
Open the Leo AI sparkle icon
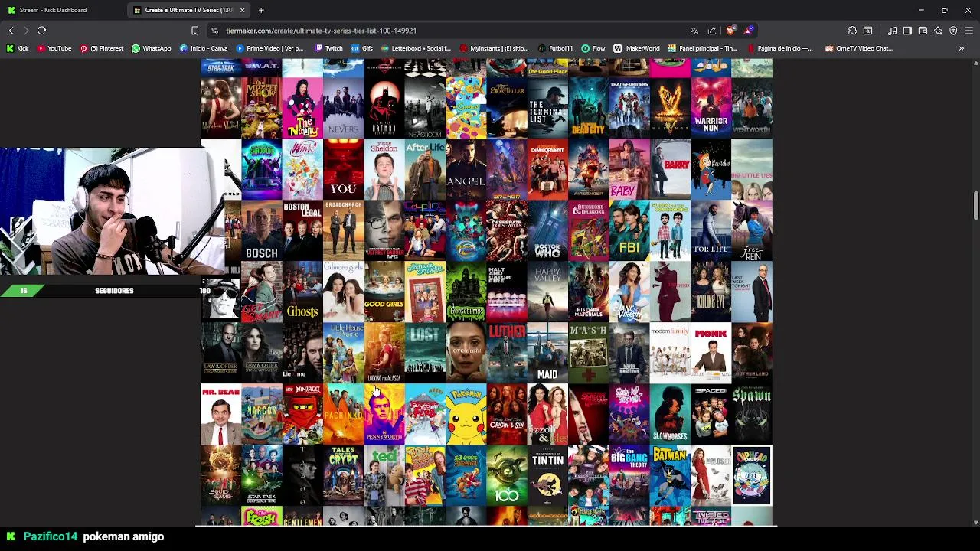coord(938,31)
